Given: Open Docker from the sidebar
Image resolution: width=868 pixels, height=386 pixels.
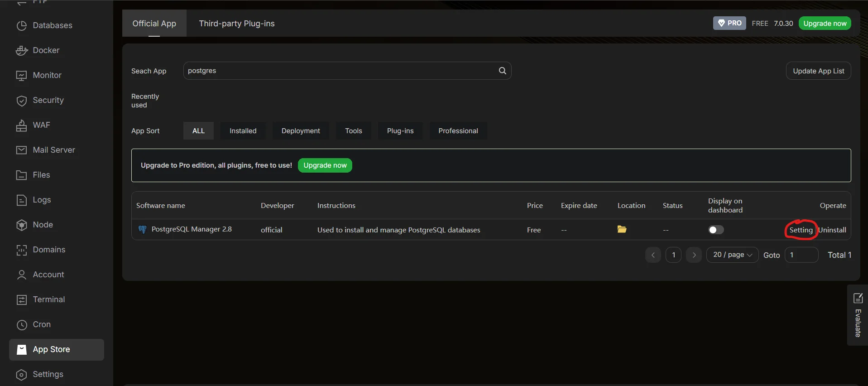Looking at the screenshot, I should (46, 50).
